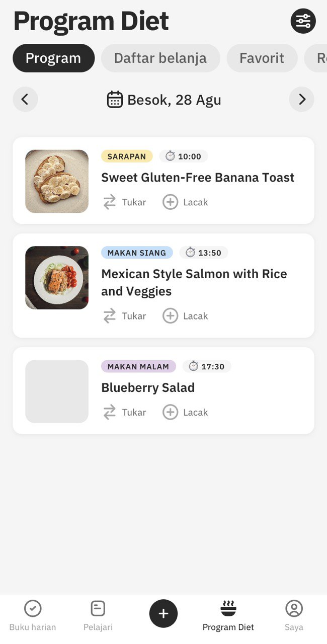Open the filter settings icon
Image resolution: width=327 pixels, height=644 pixels.
[x=303, y=21]
